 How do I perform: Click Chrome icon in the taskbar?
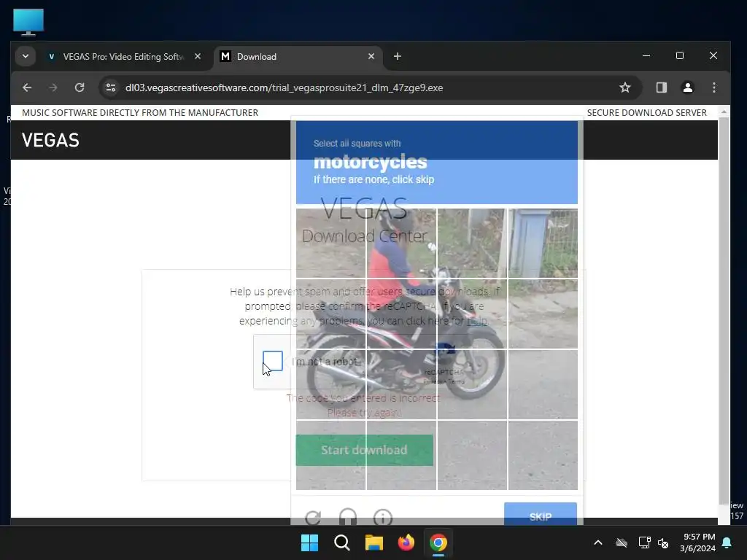coord(438,542)
